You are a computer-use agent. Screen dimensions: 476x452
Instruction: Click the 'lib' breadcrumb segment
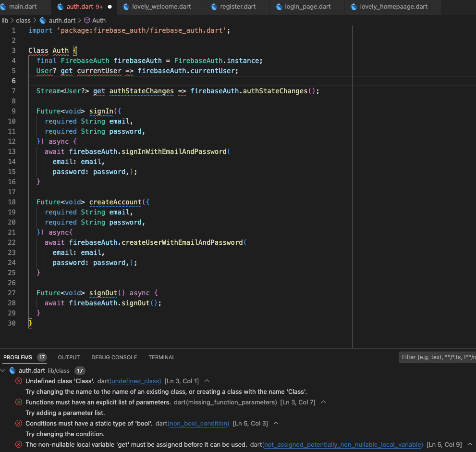[5, 20]
